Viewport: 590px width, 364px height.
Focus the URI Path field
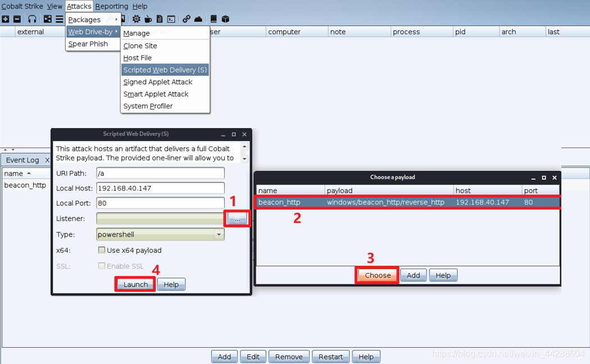(160, 174)
